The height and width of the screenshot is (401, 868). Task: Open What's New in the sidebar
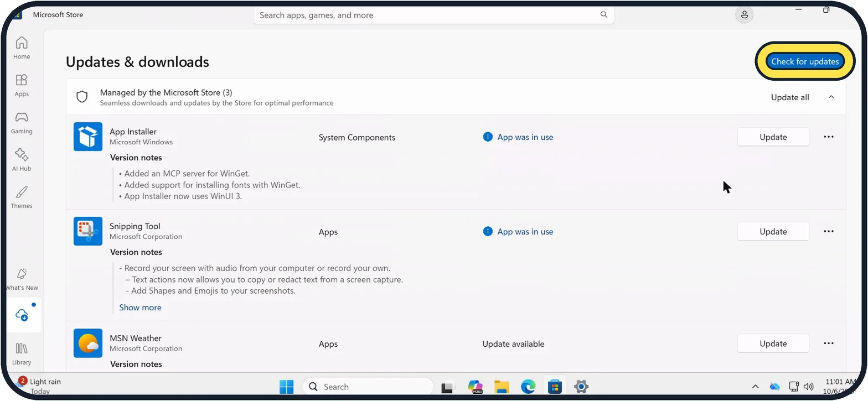point(22,279)
